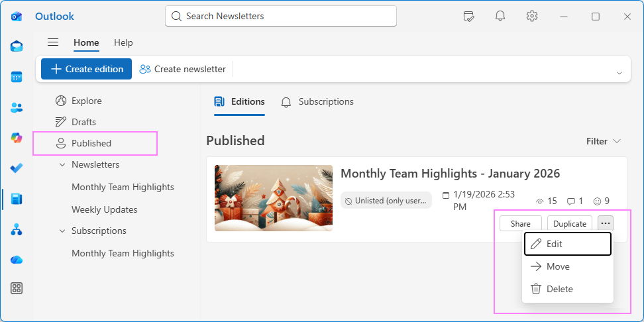Open the Org Explorer sidebar icon
Screen dimensions: 644x322
click(17, 230)
